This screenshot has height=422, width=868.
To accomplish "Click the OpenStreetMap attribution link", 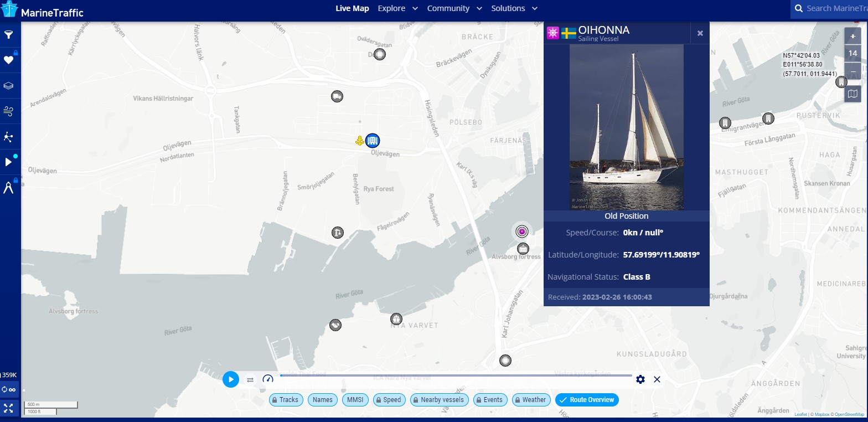I will [849, 414].
